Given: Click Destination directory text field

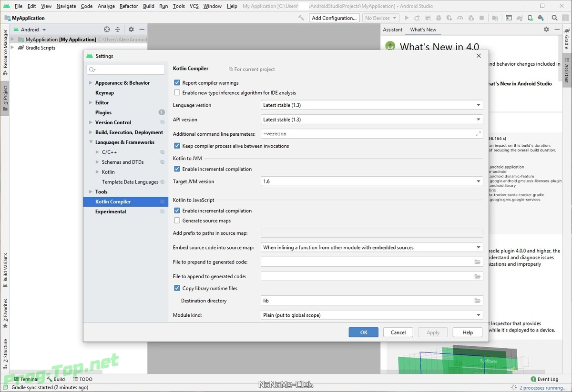Looking at the screenshot, I should tap(372, 301).
